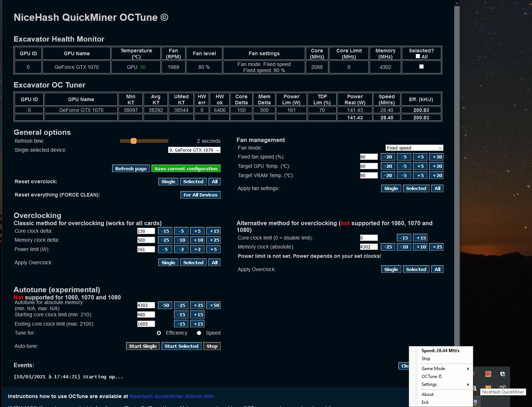Click the orange CC4 tray icon

tap(488, 374)
